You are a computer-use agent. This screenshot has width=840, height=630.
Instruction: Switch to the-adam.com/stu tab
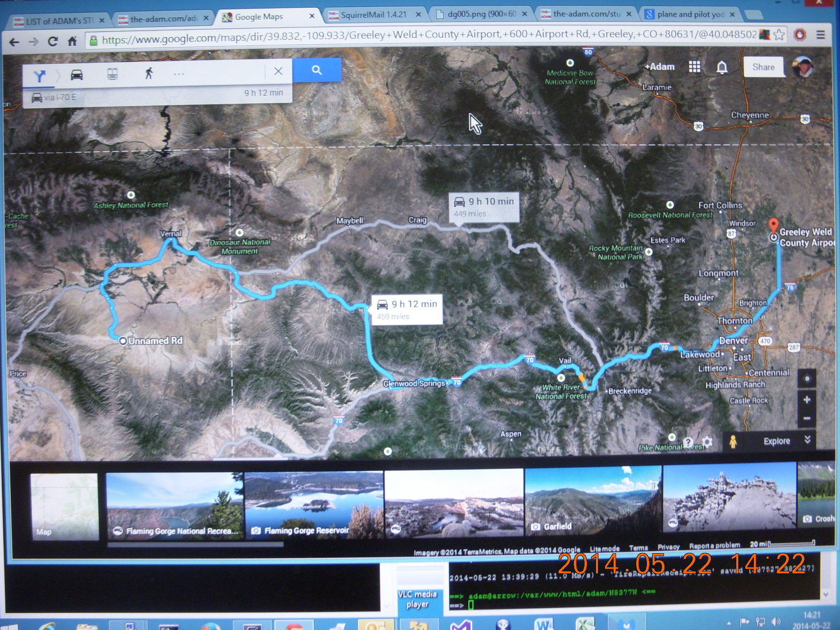pyautogui.click(x=586, y=14)
